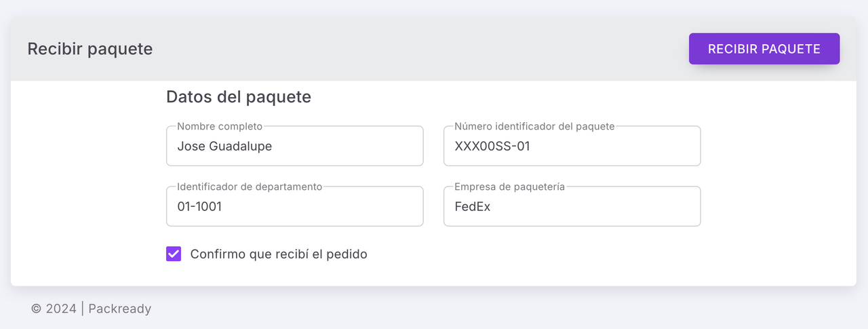Viewport: 868px width, 329px height.
Task: Click the 'Número identificador del paquete' label
Action: tap(534, 126)
